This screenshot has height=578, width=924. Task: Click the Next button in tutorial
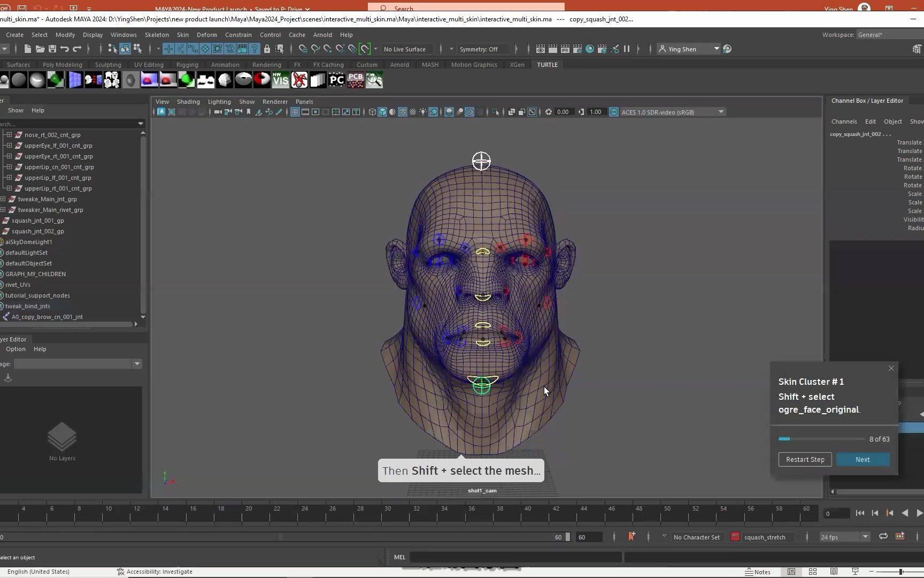point(862,460)
